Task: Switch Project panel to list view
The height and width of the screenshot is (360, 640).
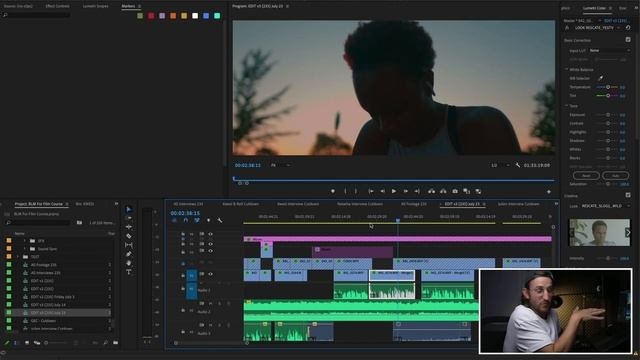Action: [x=16, y=342]
